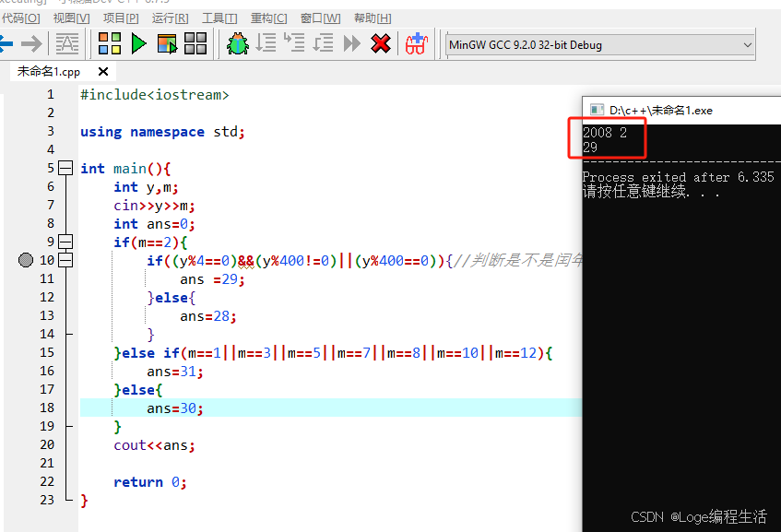Run the program with green play icon
Image resolution: width=781 pixels, height=532 pixels.
point(138,43)
